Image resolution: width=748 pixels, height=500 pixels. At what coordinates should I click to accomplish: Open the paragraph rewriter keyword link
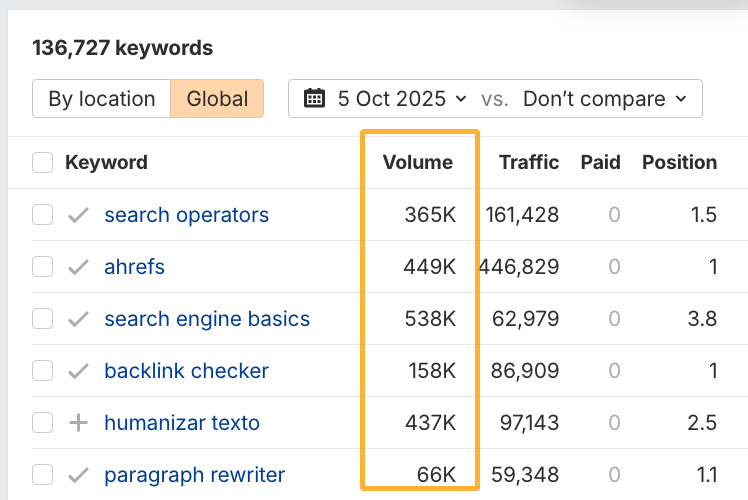[x=194, y=475]
